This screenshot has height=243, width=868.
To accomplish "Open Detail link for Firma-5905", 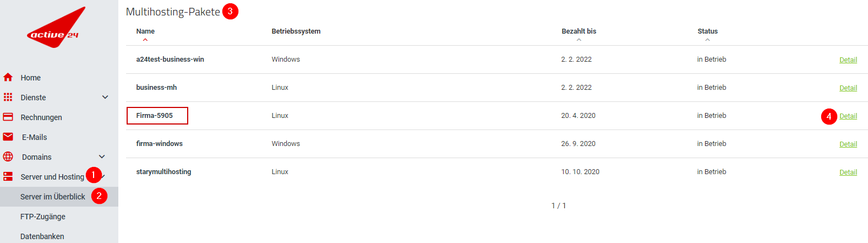I will point(848,116).
